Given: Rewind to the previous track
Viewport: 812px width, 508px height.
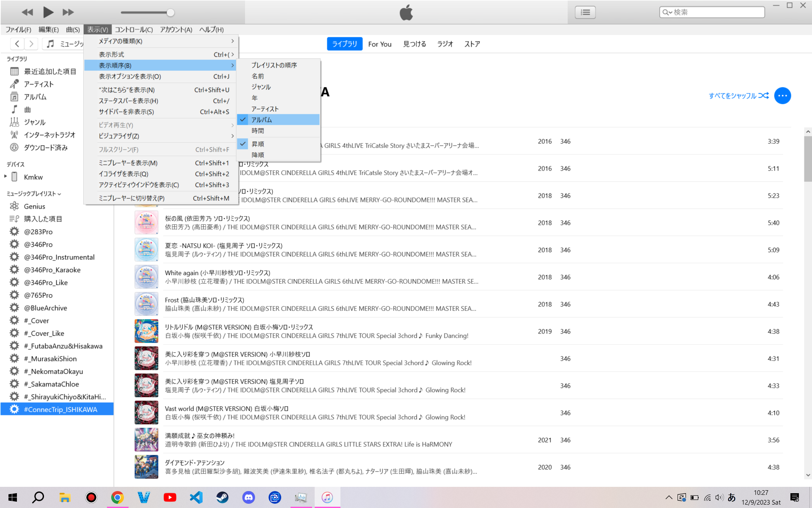Looking at the screenshot, I should click(x=27, y=12).
